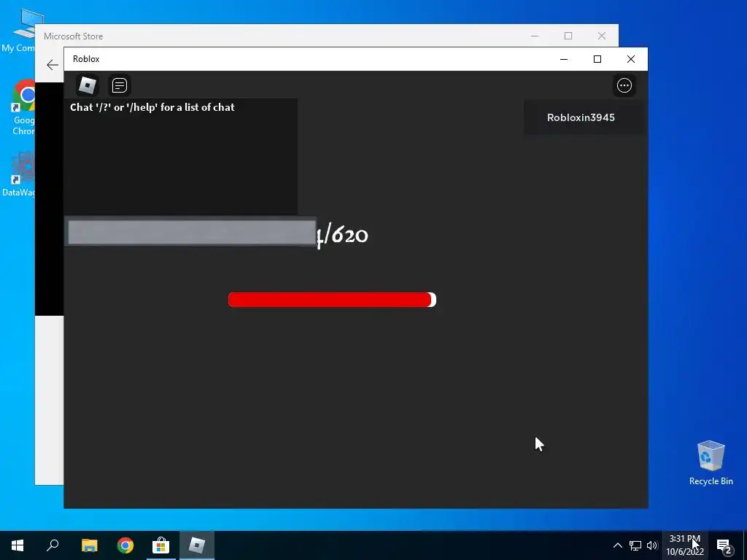Toggle the Roblox chat window icon
The image size is (747, 560).
pyautogui.click(x=120, y=85)
